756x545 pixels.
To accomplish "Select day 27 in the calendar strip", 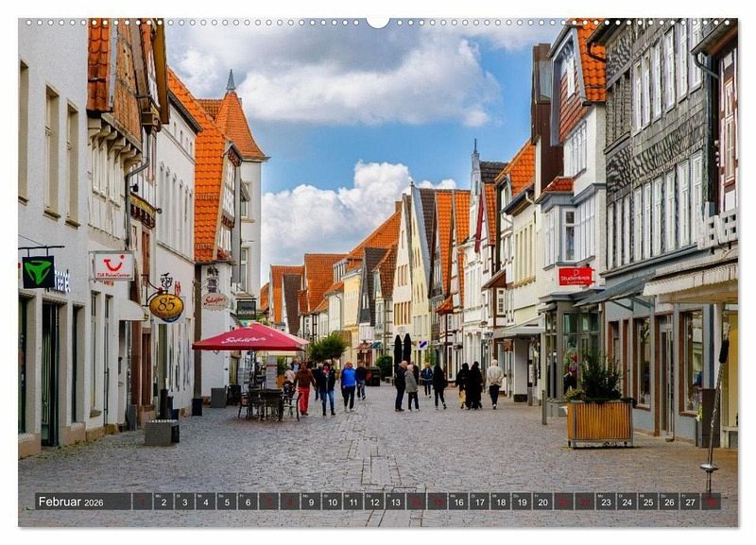I will click(689, 502).
